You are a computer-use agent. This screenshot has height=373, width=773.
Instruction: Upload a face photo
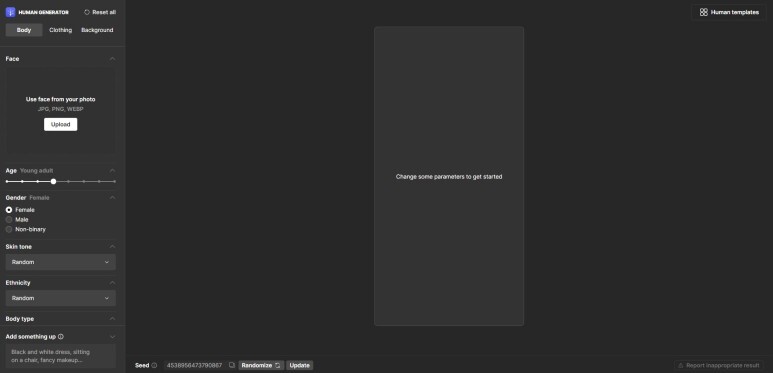[61, 125]
